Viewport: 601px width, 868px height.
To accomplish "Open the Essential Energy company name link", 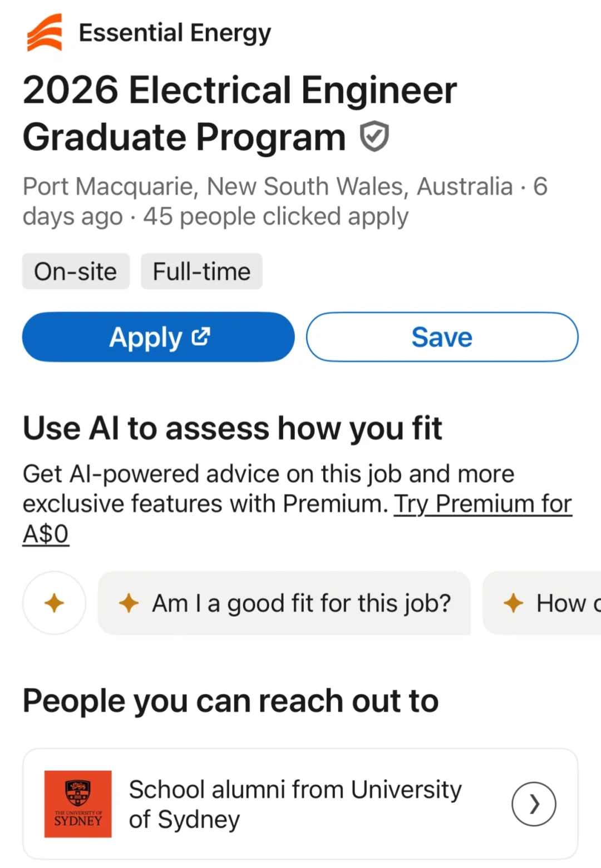I will pos(175,33).
